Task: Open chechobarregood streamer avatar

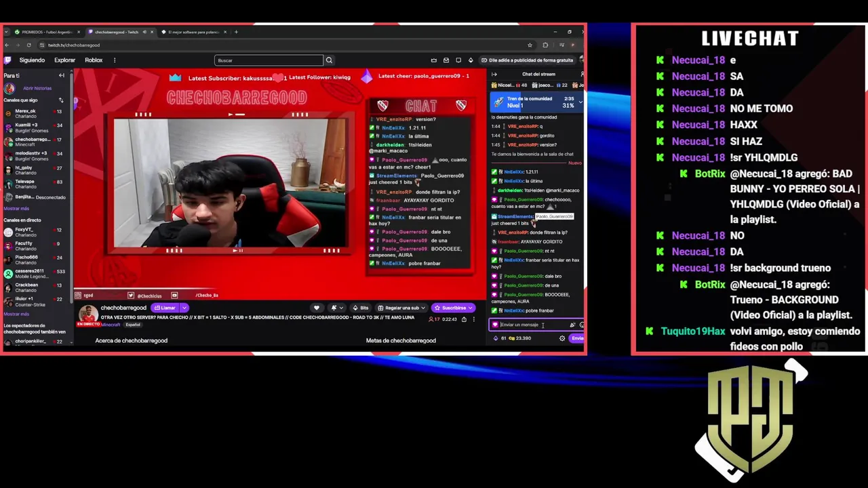Action: (x=88, y=314)
